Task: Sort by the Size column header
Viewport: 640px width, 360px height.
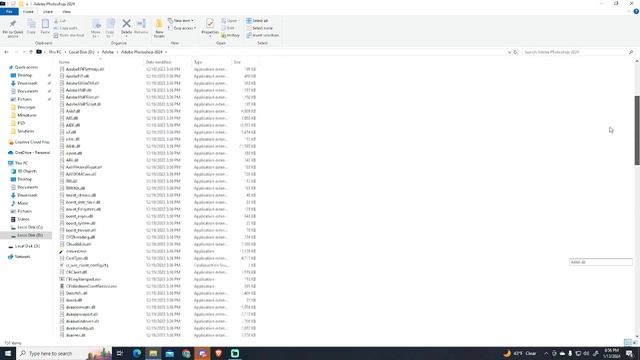Action: tap(237, 62)
